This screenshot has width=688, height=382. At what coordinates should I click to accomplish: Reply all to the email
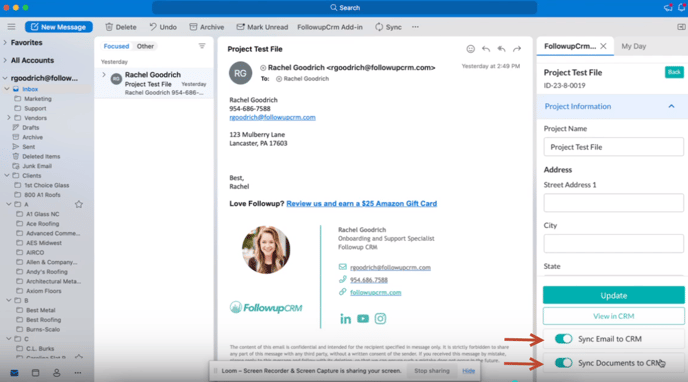tap(502, 49)
